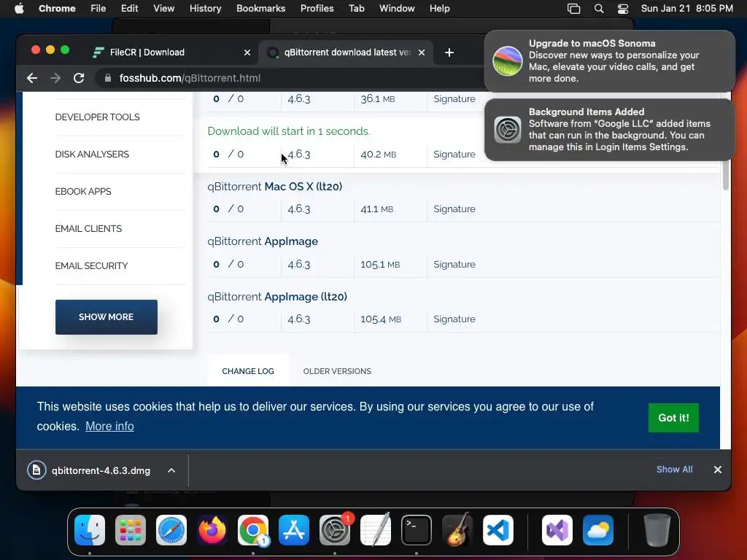Open the Background Items Added notification
Viewport: 747px width, 560px height.
(609, 130)
